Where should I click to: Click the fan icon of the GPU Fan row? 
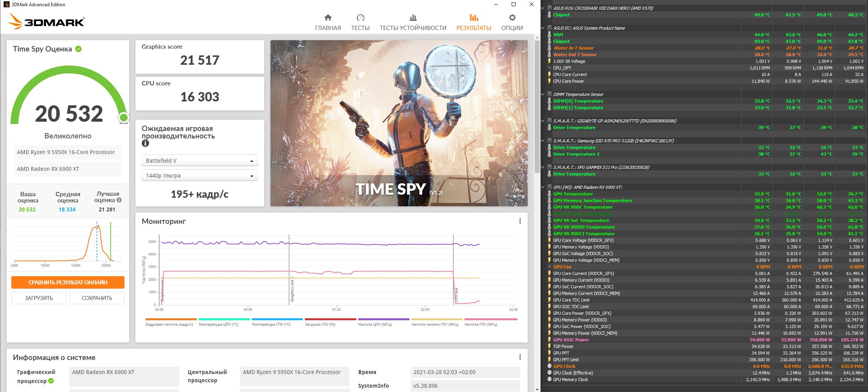pyautogui.click(x=549, y=267)
